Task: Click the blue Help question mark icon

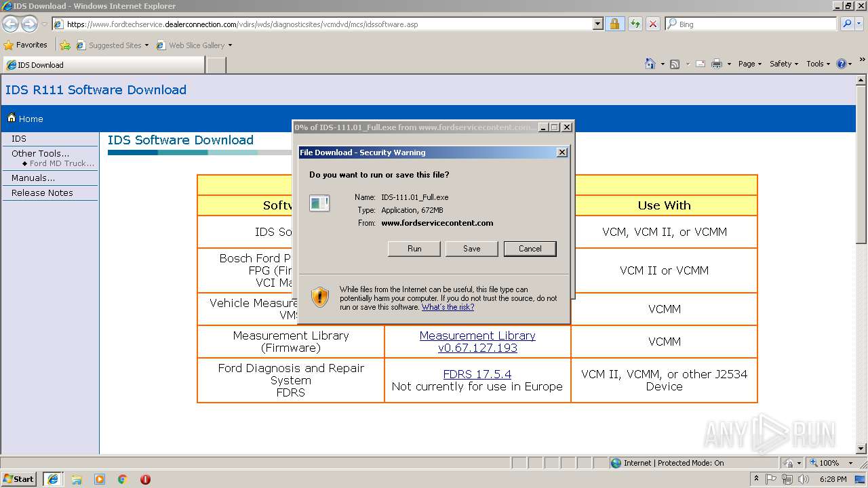Action: 842,64
